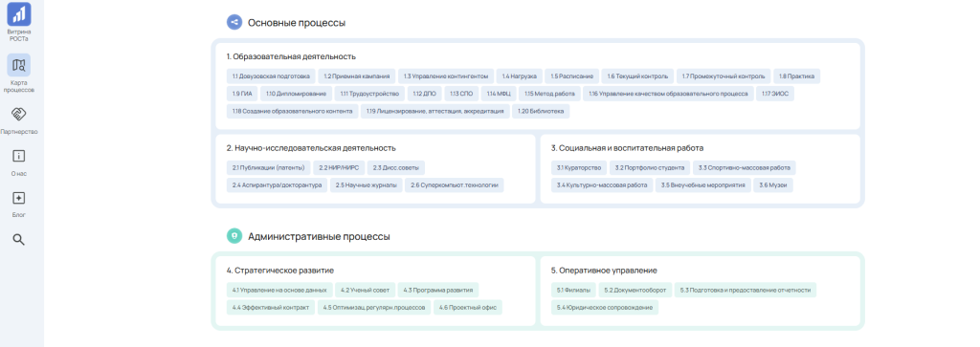Click heading 3. Социальная и воспитательная работа
The image size is (980, 347).
point(628,148)
